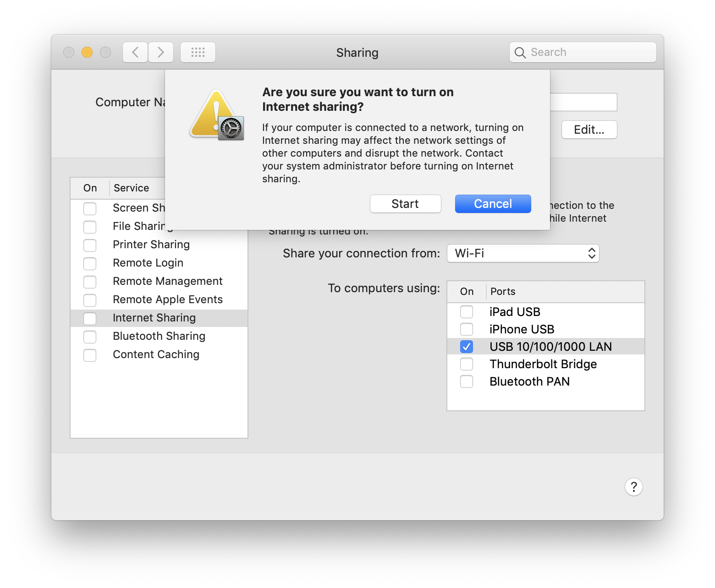The image size is (715, 588).
Task: Cancel the Internet sharing confirmation
Action: pos(493,204)
